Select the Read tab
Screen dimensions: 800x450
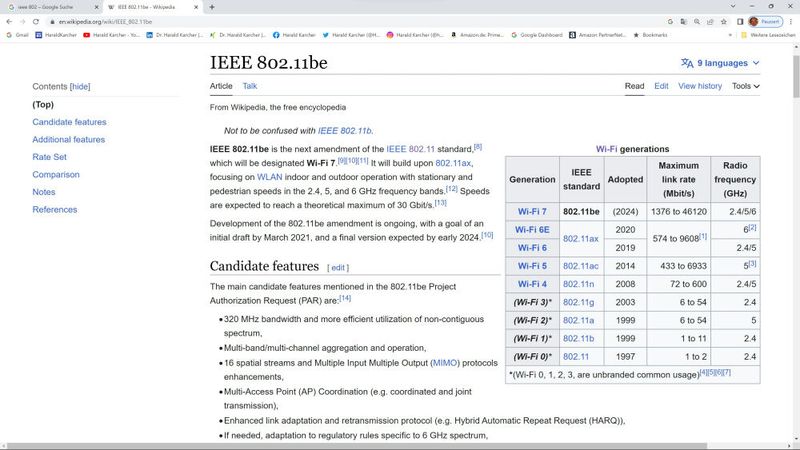pyautogui.click(x=634, y=86)
